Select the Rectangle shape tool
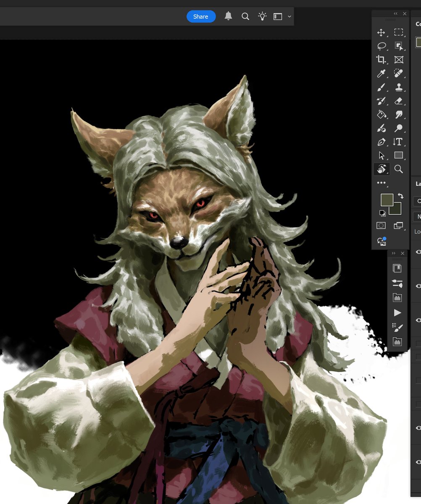The height and width of the screenshot is (504, 421). [x=398, y=155]
